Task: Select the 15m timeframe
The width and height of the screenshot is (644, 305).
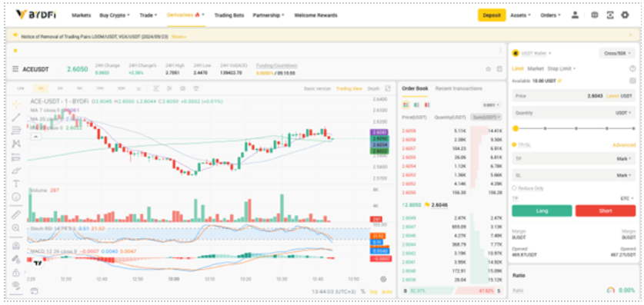Action: click(100, 88)
